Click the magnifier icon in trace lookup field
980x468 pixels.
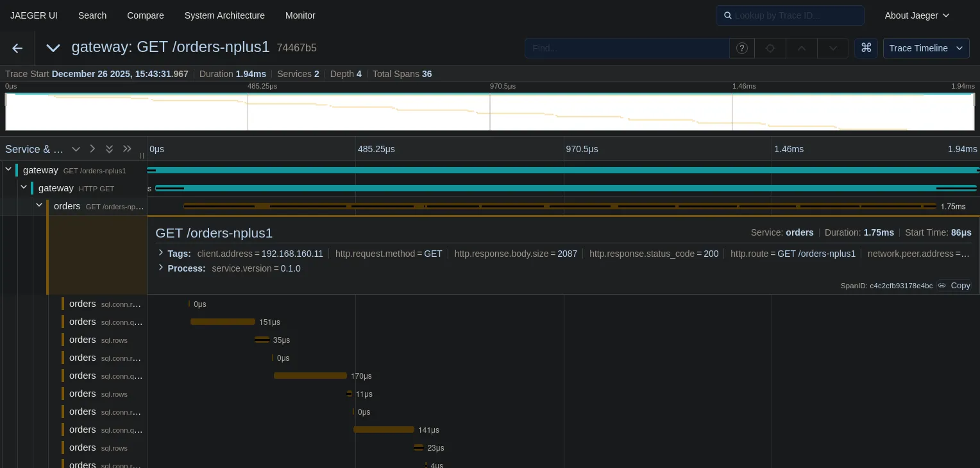coord(728,15)
